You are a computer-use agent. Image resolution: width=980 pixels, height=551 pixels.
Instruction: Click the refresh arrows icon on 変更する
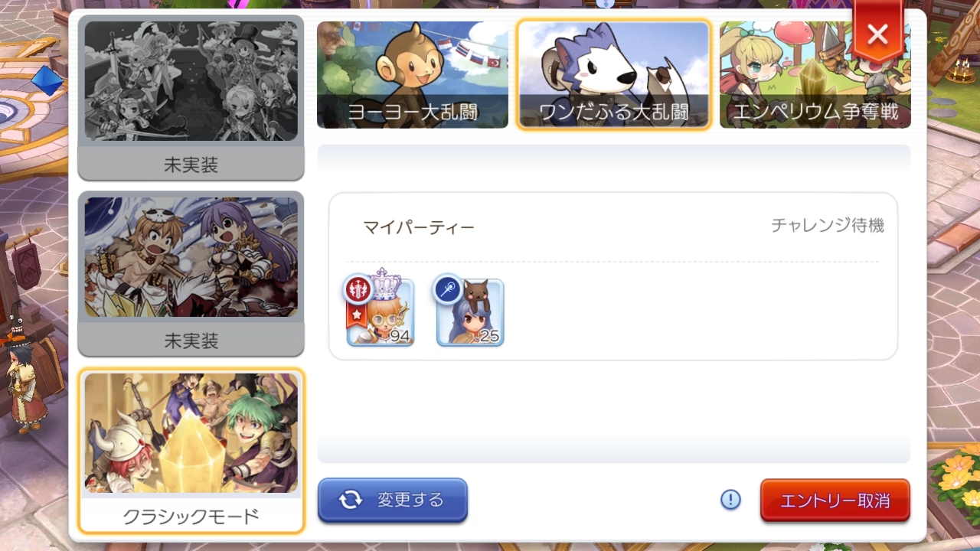click(351, 500)
